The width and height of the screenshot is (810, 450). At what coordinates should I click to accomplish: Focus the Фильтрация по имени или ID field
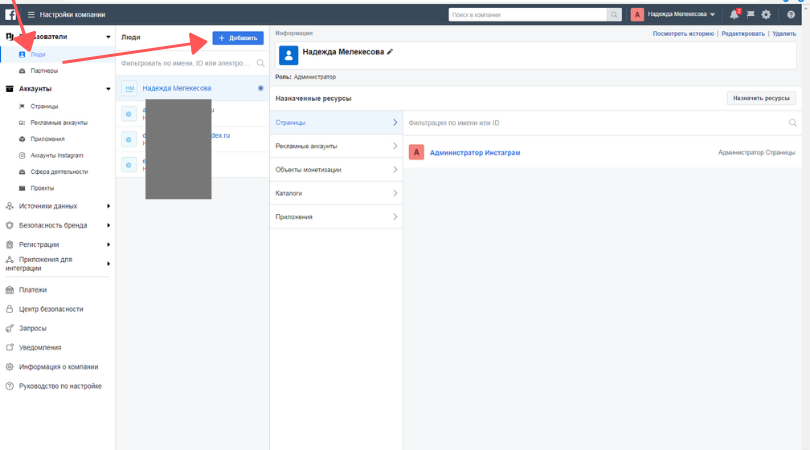tap(602, 123)
